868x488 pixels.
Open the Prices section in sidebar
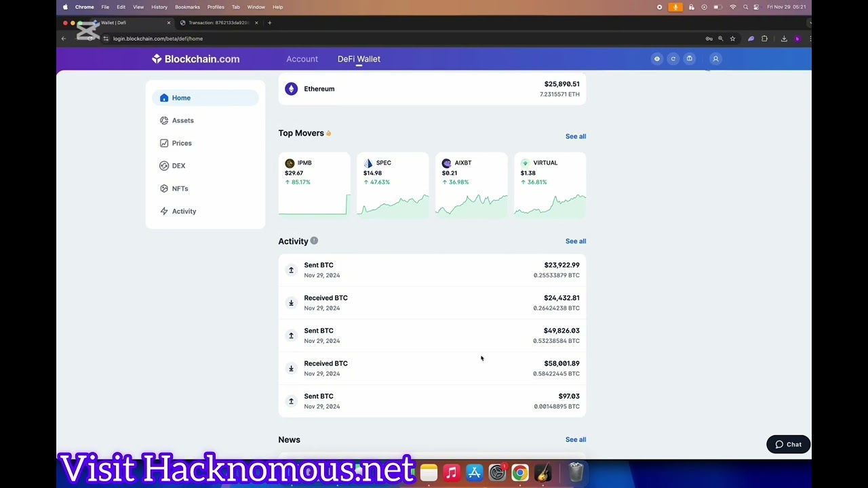(181, 143)
